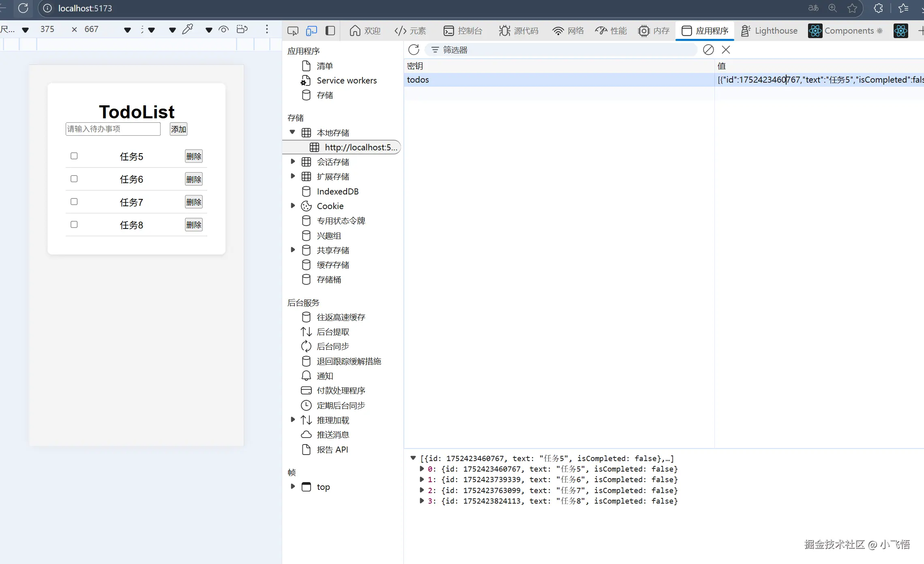Image resolution: width=924 pixels, height=564 pixels.
Task: Click the clear all storage icon
Action: pos(708,50)
